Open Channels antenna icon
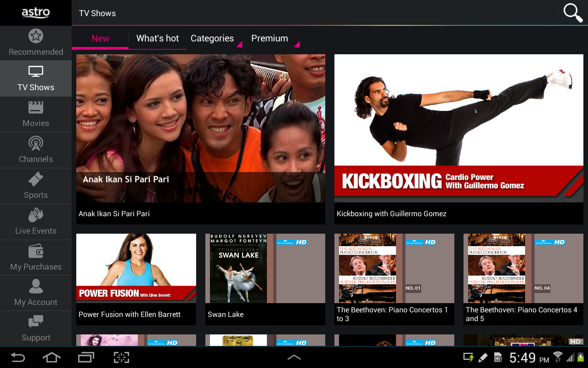Image resolution: width=588 pixels, height=368 pixels. (36, 144)
